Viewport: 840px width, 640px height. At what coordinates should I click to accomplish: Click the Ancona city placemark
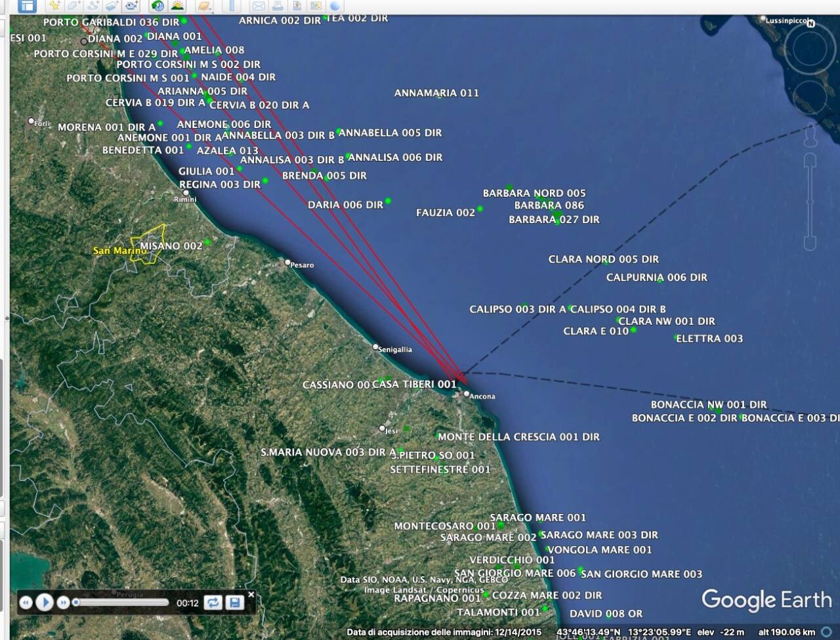(x=467, y=394)
